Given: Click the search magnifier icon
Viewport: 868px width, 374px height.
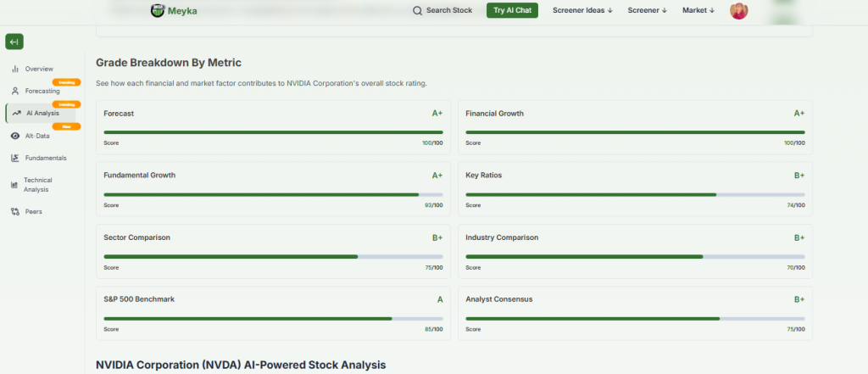Looking at the screenshot, I should click(x=417, y=11).
